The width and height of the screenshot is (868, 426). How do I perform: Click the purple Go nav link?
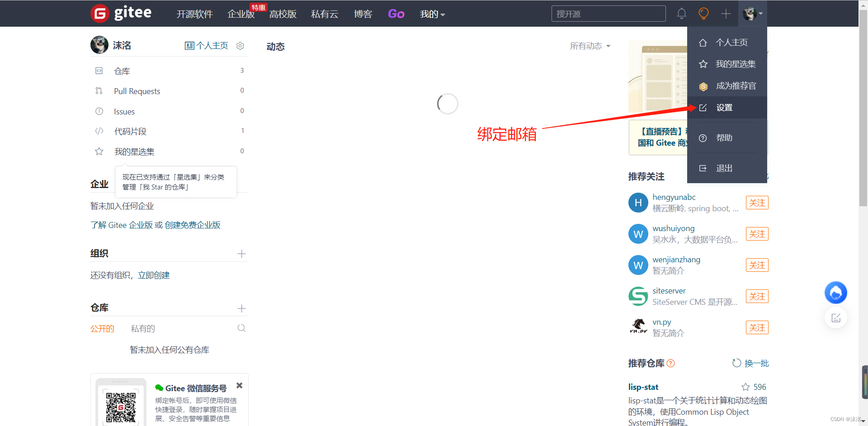click(x=396, y=14)
